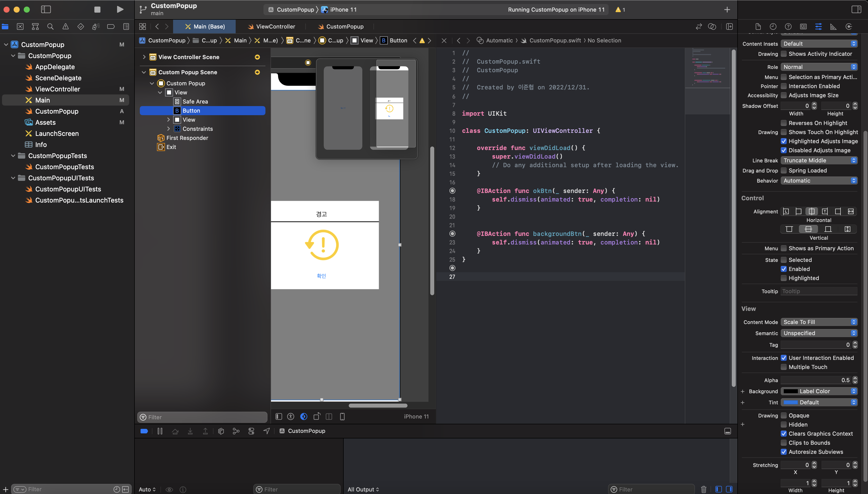Screen dimensions: 868x494
Task: Open LaunchScreen file in navigator
Action: pos(57,134)
